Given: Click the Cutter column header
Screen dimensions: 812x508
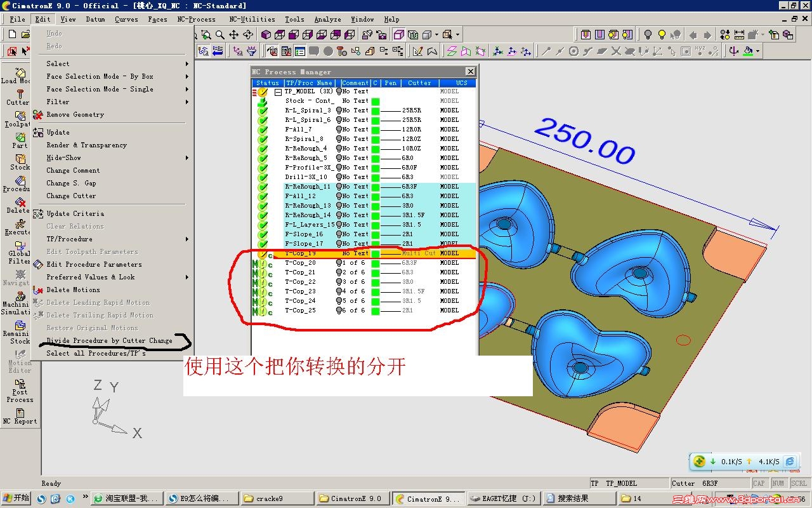Looking at the screenshot, I should coord(419,83).
